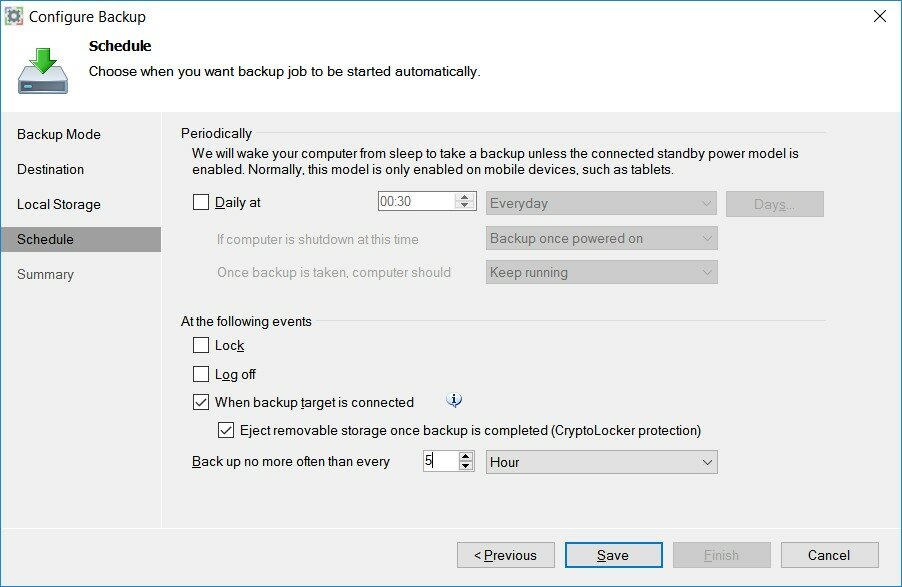Click the info icon beside backup target option
The height and width of the screenshot is (587, 902).
pyautogui.click(x=454, y=400)
